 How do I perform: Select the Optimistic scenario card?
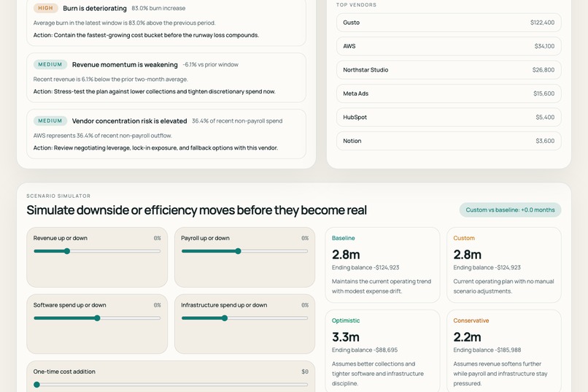coord(382,350)
